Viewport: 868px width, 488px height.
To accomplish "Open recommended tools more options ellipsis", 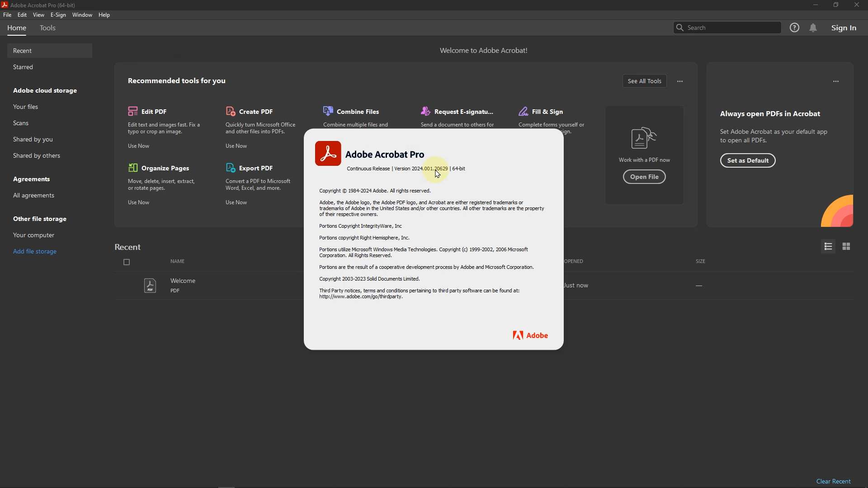I will 680,81.
